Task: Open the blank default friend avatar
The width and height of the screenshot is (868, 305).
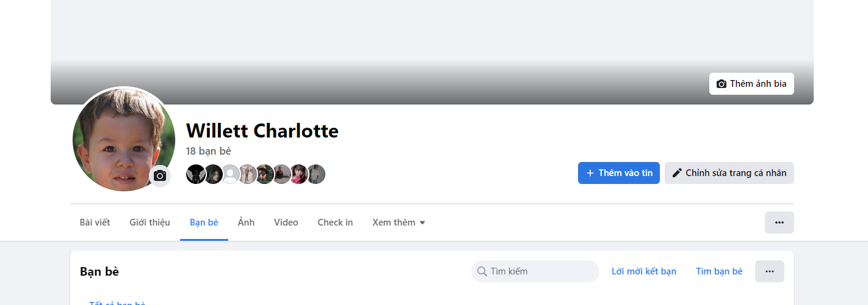Action: coord(230,174)
